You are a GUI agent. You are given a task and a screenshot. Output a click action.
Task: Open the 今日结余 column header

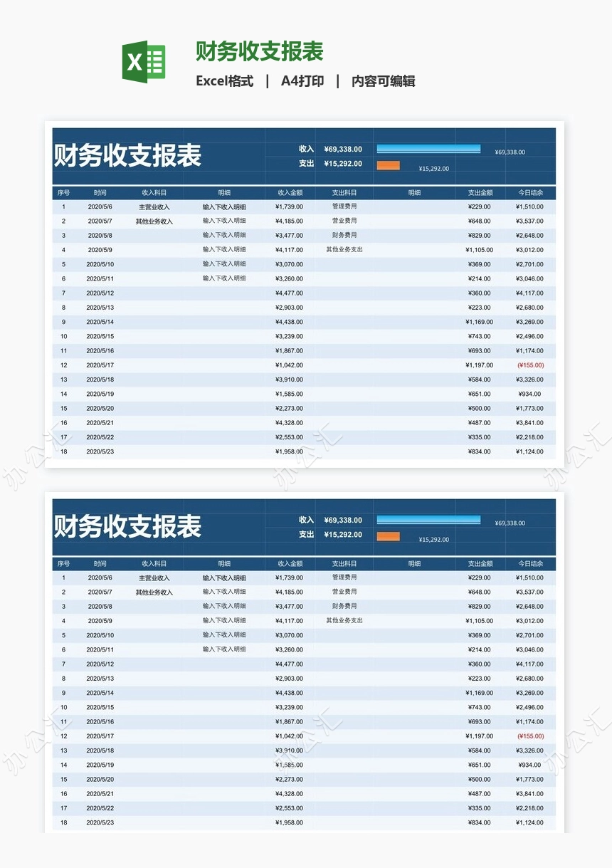click(529, 192)
